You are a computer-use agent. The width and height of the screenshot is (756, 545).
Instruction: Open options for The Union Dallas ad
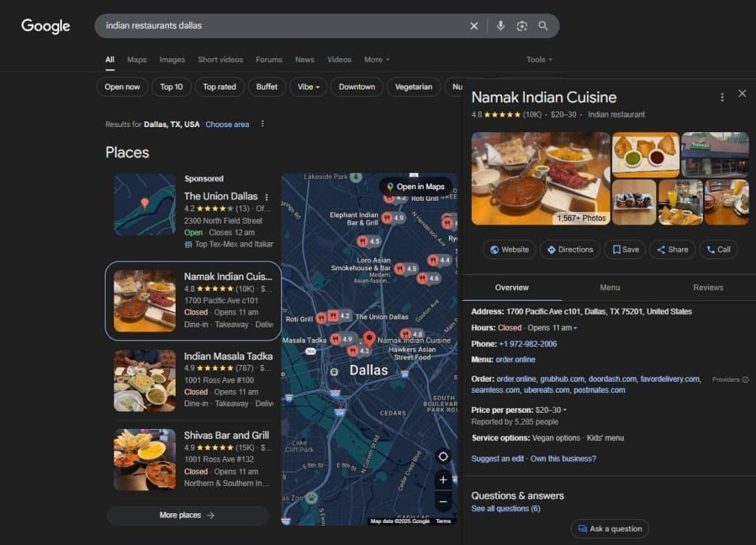267,196
